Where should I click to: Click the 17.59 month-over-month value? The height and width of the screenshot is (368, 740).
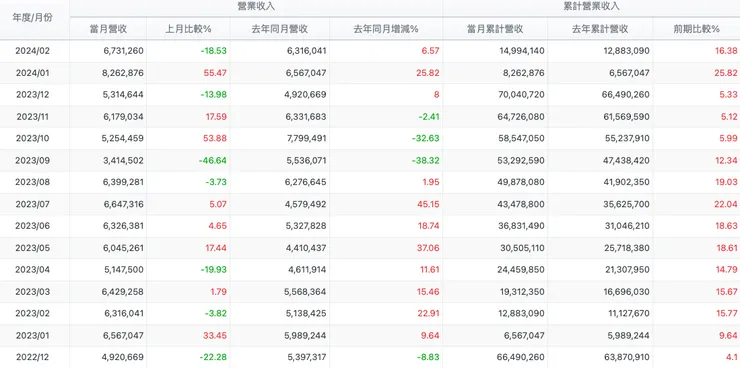(x=216, y=117)
